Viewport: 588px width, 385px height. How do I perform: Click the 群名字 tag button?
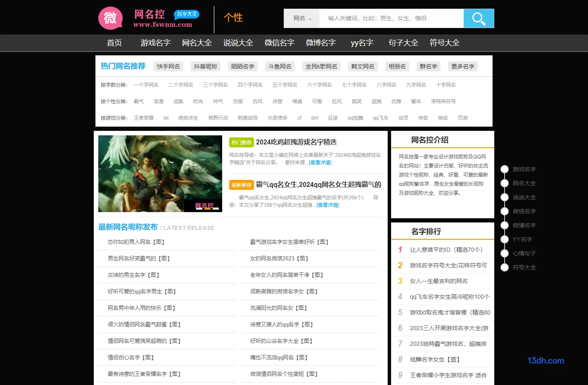[429, 66]
